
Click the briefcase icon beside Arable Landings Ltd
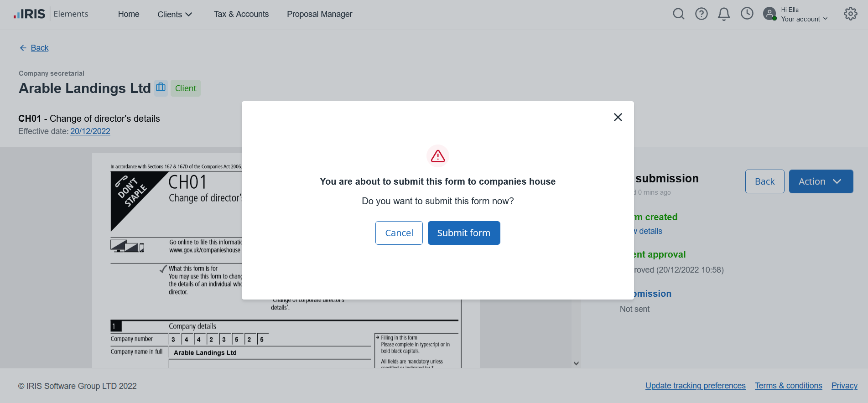tap(161, 87)
